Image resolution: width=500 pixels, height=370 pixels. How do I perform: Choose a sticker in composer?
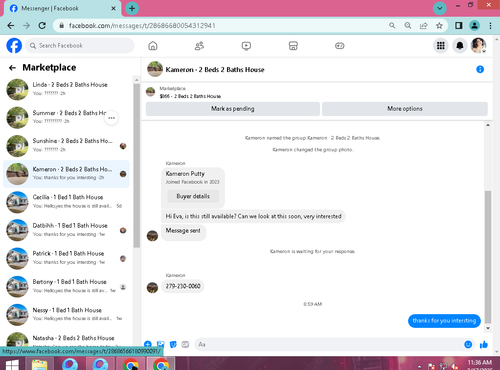(173, 344)
